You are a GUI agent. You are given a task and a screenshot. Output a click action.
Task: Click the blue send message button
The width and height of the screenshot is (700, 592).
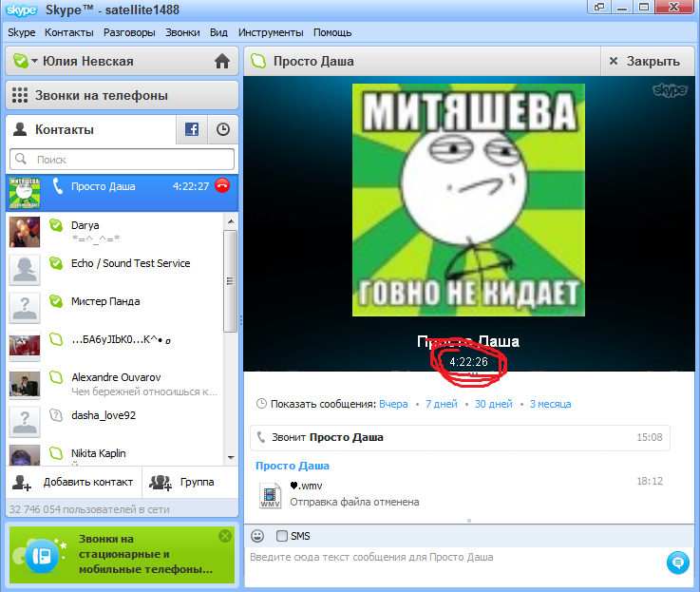[x=677, y=563]
